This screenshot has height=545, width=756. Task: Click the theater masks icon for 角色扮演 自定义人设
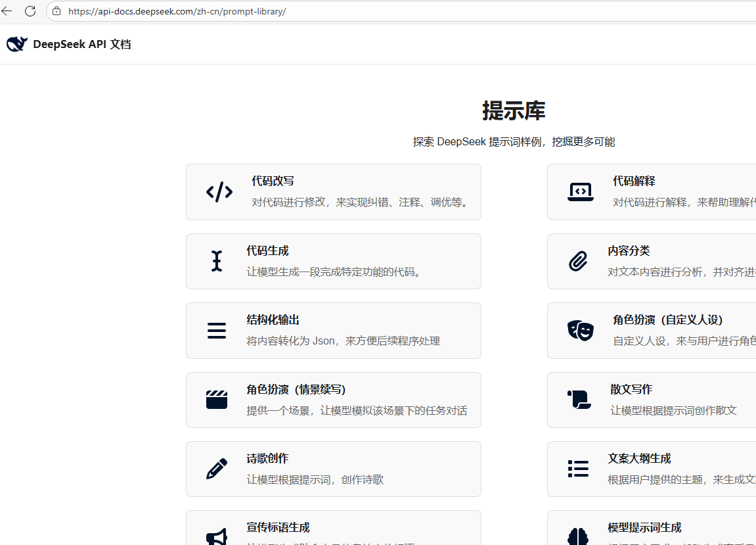point(581,331)
